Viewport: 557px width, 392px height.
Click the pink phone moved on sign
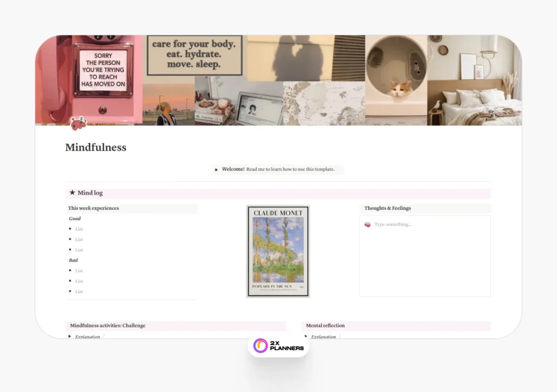click(103, 70)
